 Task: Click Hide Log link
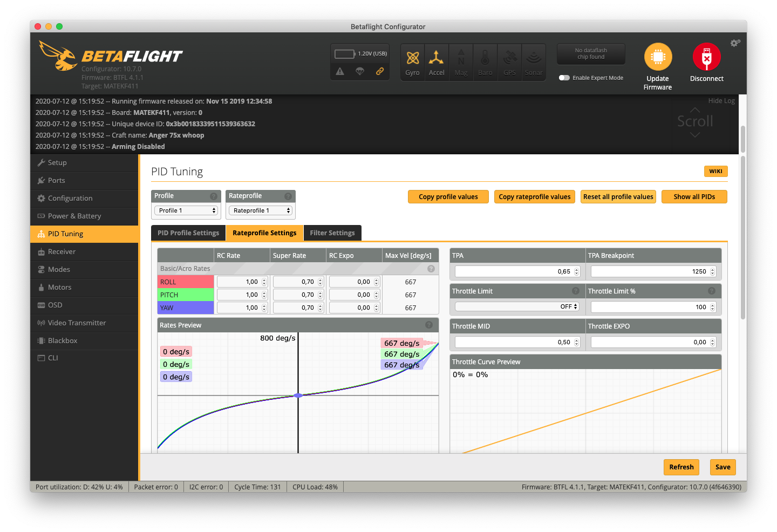pyautogui.click(x=721, y=101)
